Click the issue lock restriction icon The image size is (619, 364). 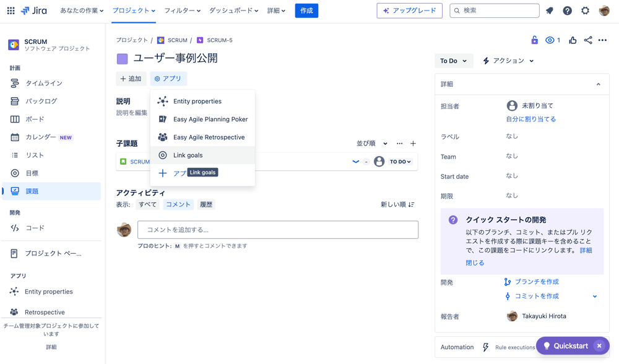pyautogui.click(x=535, y=40)
